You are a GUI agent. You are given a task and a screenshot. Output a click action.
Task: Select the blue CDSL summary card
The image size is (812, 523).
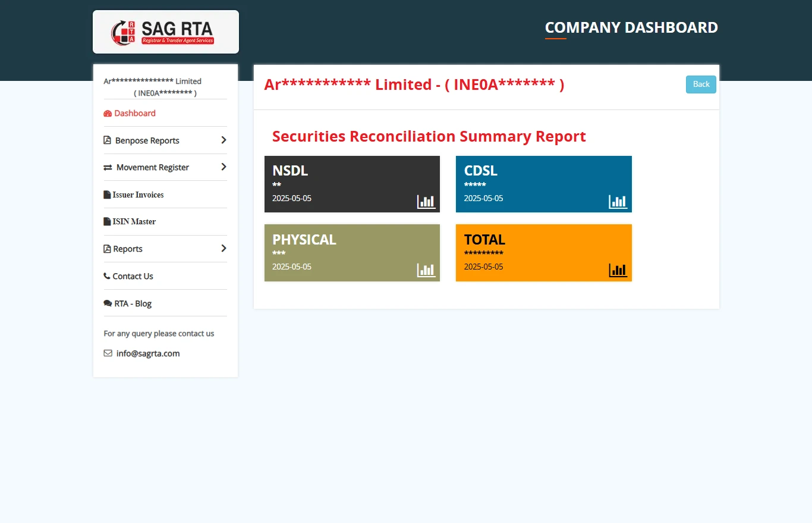[543, 184]
